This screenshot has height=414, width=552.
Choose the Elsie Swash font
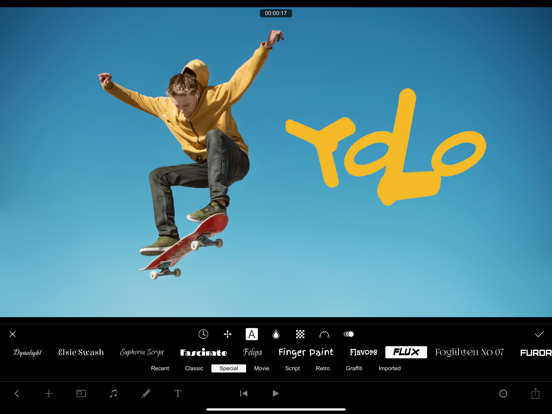tap(81, 352)
